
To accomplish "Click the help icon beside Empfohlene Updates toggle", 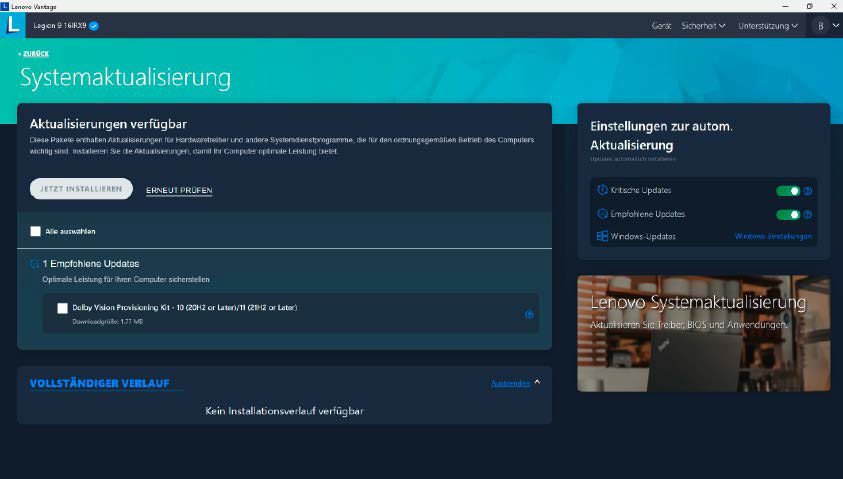I will pos(807,214).
